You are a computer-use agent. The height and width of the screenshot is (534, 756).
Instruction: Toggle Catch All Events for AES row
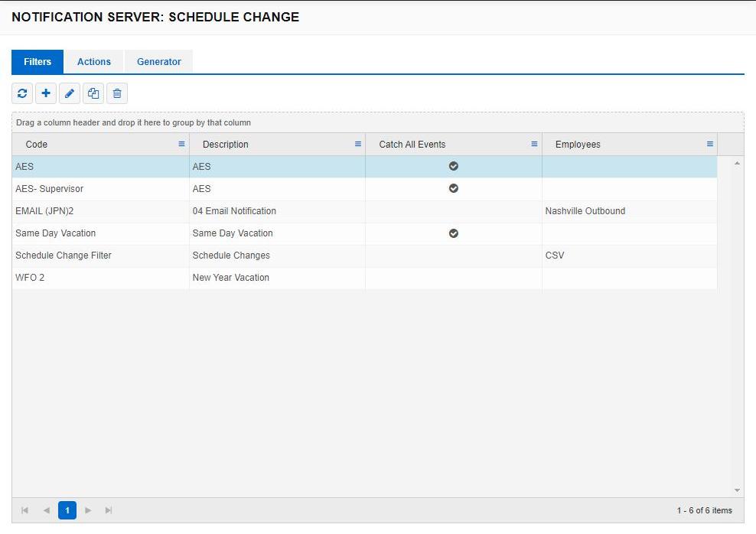click(453, 166)
